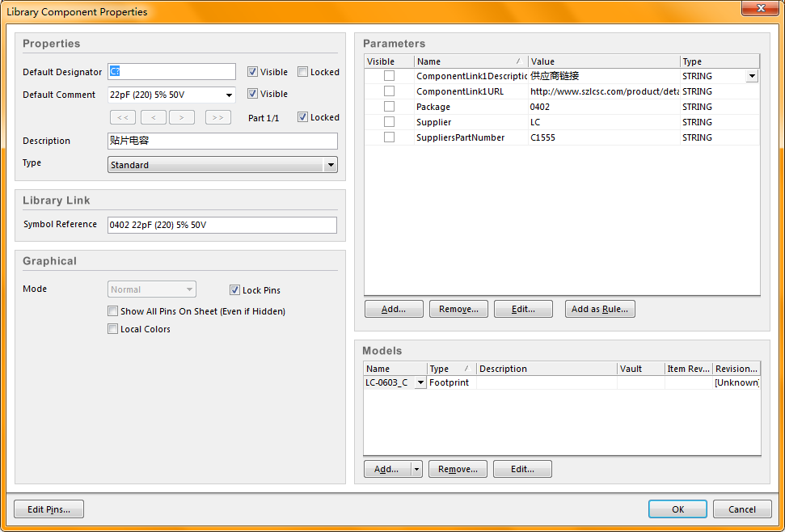785x532 pixels.
Task: Click Remove button under Parameters
Action: point(458,309)
